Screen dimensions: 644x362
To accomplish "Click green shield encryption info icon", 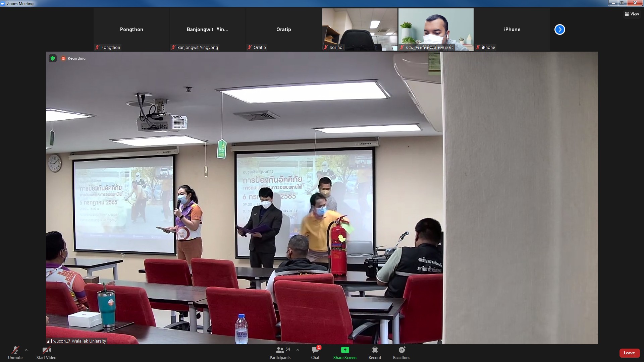I will coord(53,58).
